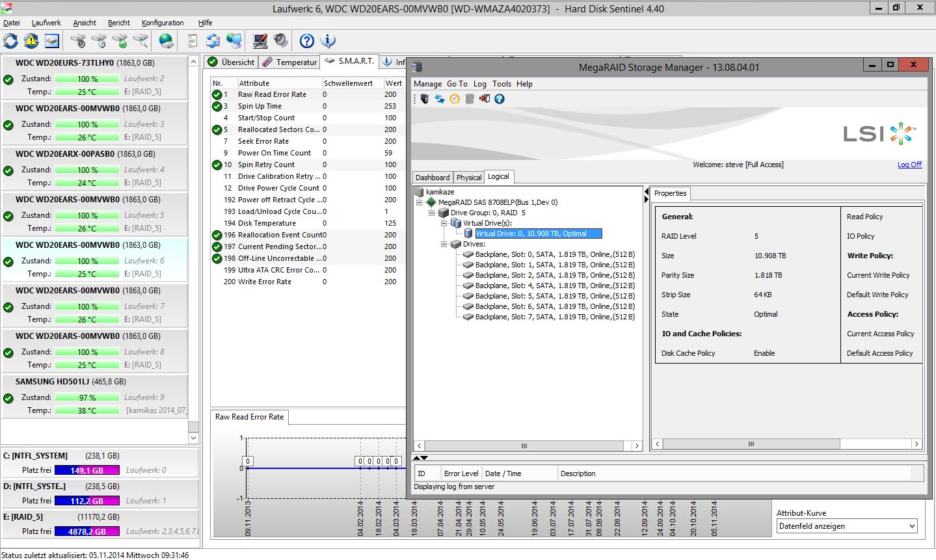The image size is (936, 560).
Task: Select WDC WD20EURS-73TLHY0 in drive list
Action: click(x=94, y=77)
